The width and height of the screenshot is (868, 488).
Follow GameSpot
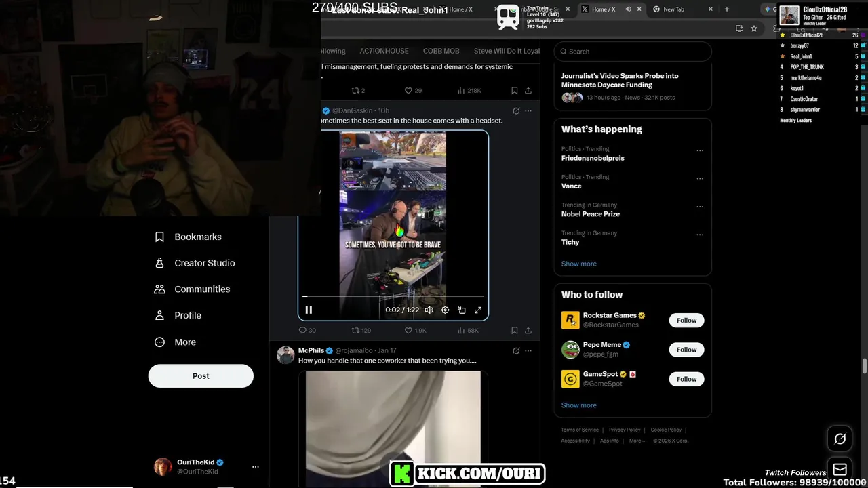[686, 379]
